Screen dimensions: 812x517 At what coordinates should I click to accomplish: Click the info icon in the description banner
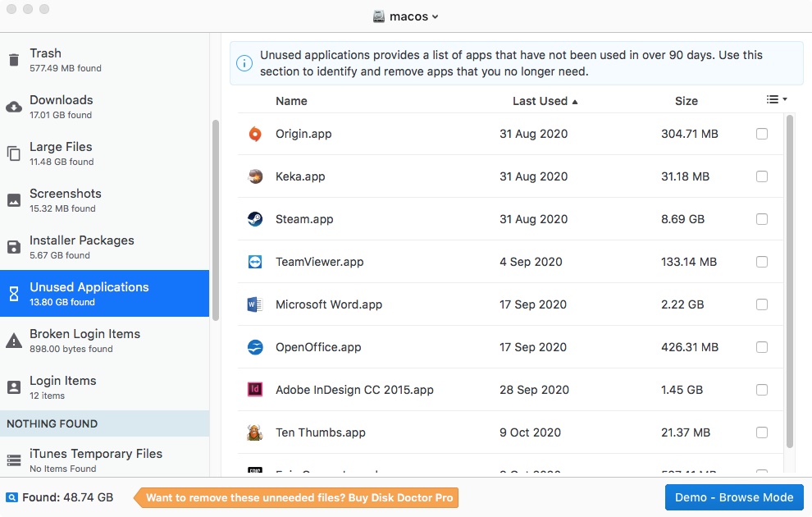244,63
